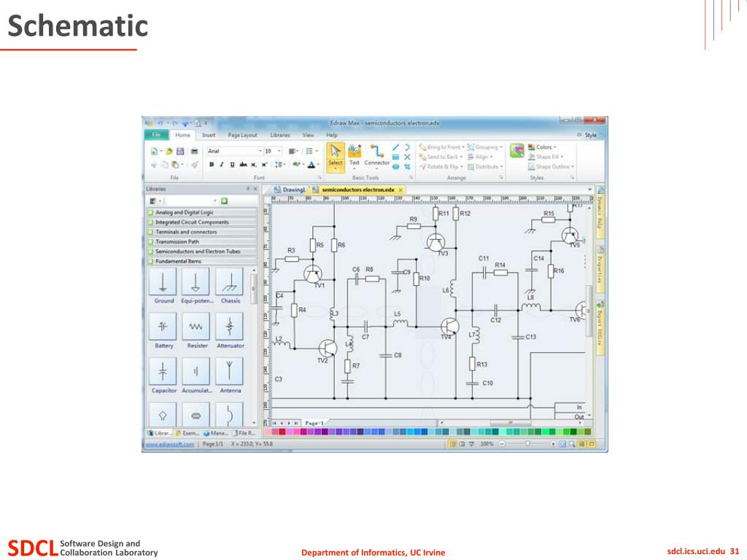This screenshot has width=747, height=560.
Task: Choose the Text tool in Basic Tools
Action: pyautogui.click(x=354, y=155)
